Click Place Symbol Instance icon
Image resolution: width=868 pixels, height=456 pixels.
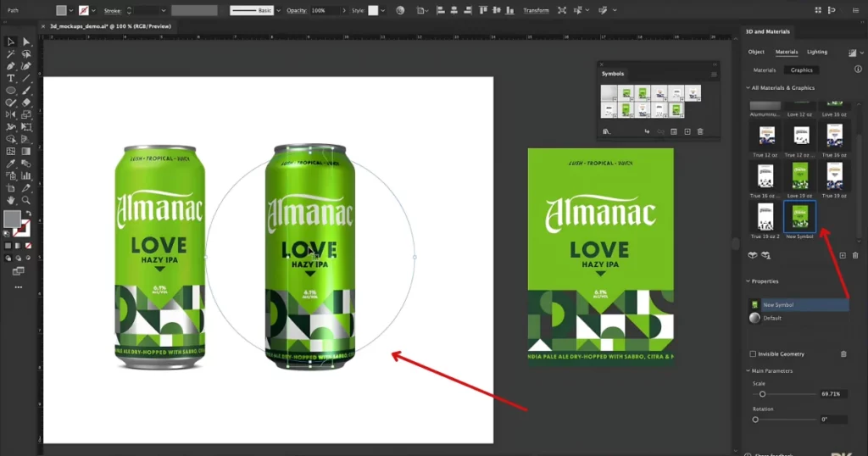click(647, 131)
